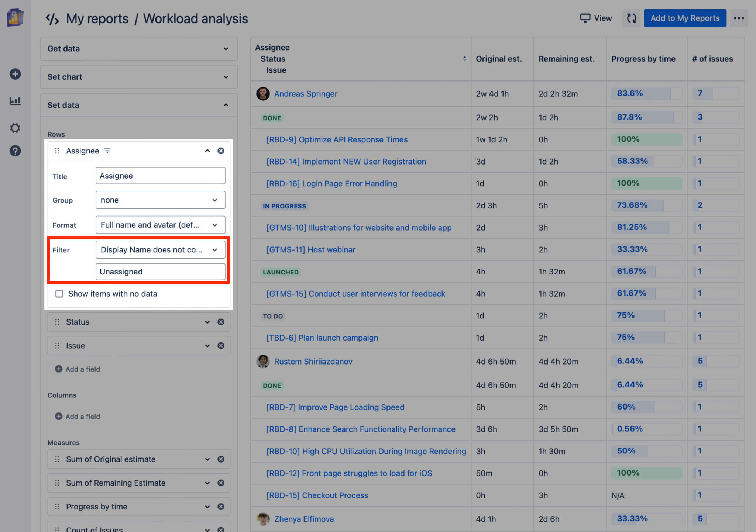This screenshot has width=756, height=532.
Task: Click the My reports breadcrumb
Action: 97,18
